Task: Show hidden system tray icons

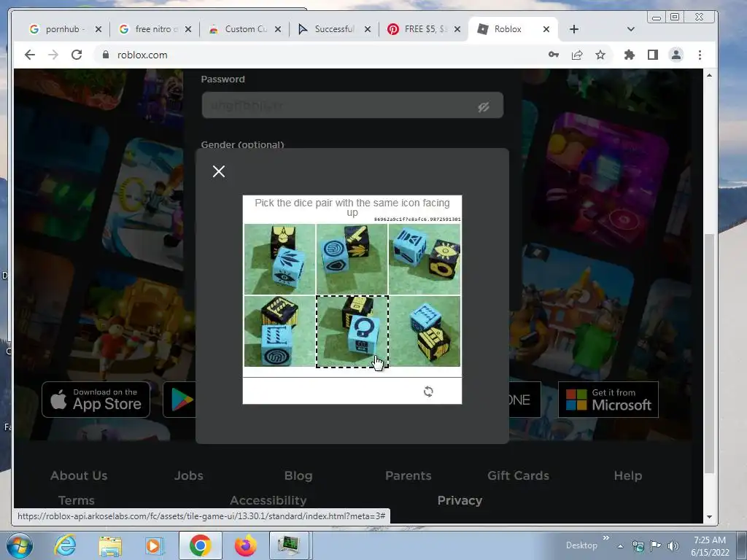Action: [x=620, y=546]
